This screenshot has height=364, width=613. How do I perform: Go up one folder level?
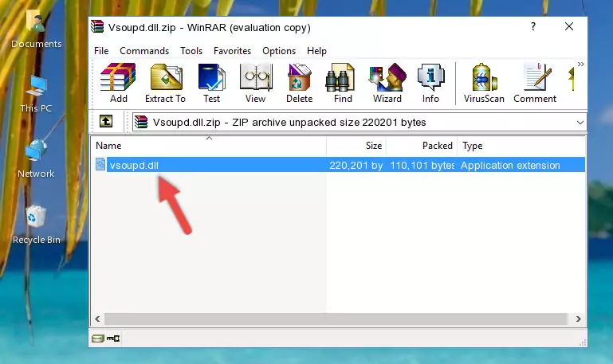click(x=106, y=121)
